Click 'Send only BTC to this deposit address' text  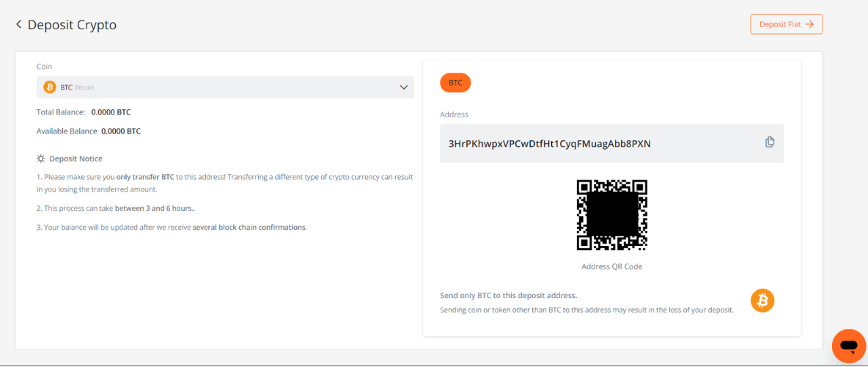(508, 296)
